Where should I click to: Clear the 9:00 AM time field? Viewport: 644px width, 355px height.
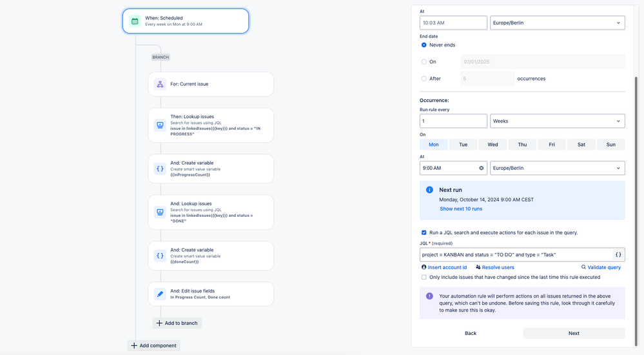(482, 168)
